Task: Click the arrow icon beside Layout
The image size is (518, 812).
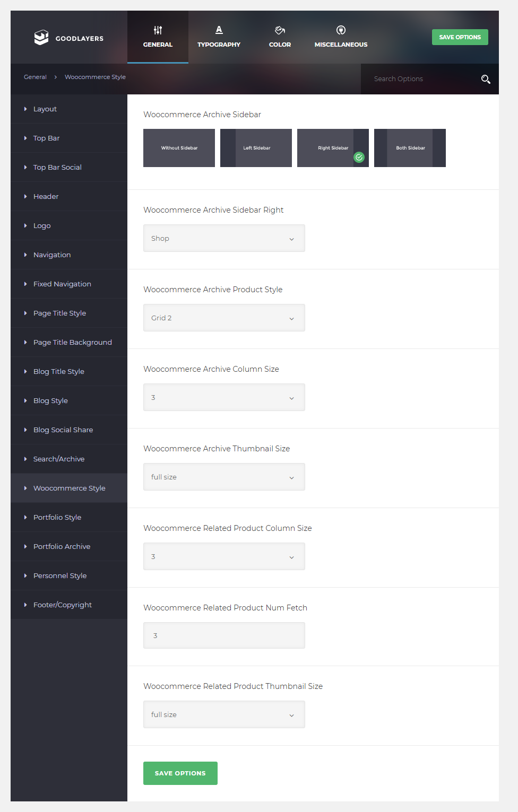Action: (25, 109)
